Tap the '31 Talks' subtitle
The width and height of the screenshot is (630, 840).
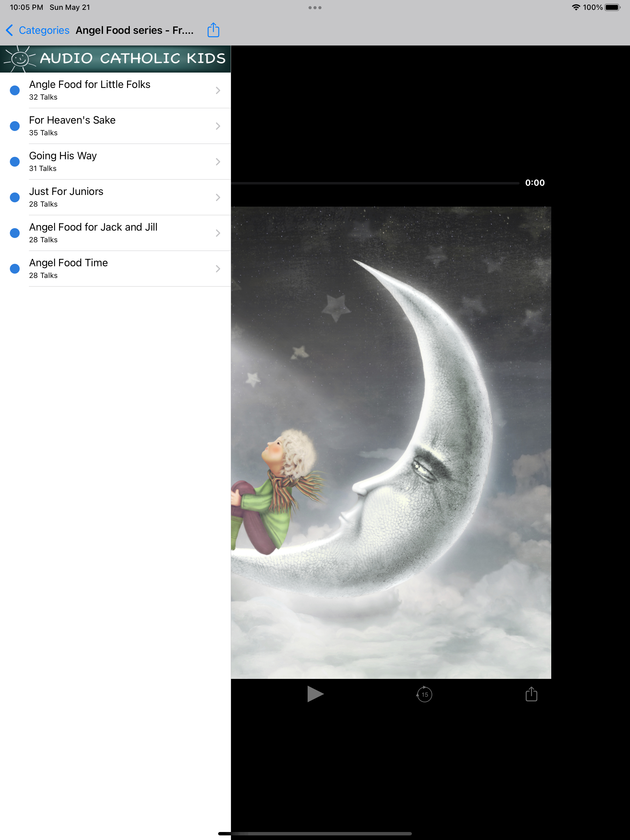click(x=43, y=168)
